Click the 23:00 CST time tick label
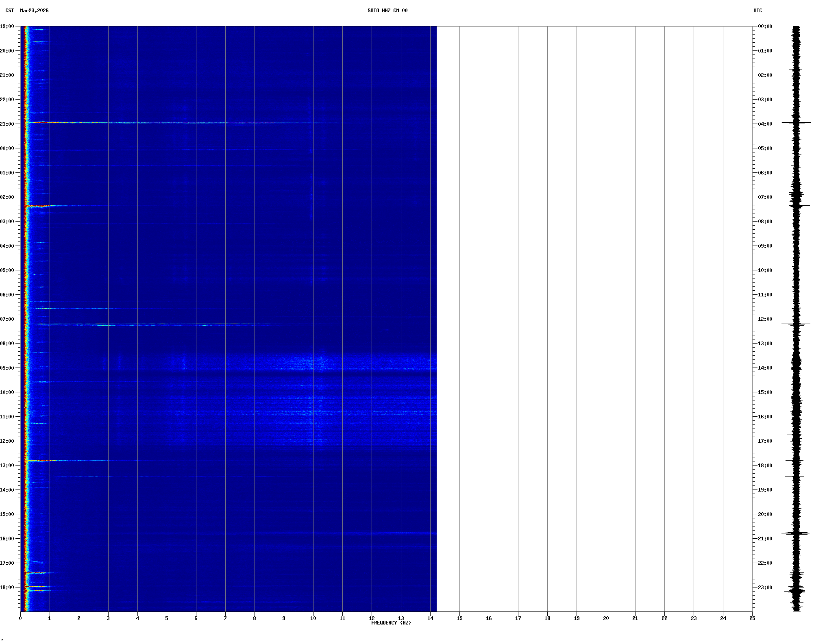Viewport: 814px width, 644px height. (7, 124)
